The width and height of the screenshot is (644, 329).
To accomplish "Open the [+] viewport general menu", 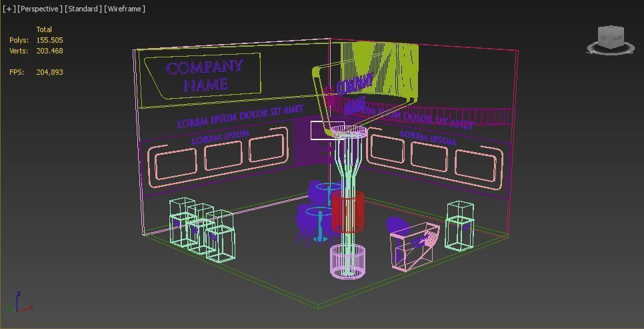I will [9, 9].
